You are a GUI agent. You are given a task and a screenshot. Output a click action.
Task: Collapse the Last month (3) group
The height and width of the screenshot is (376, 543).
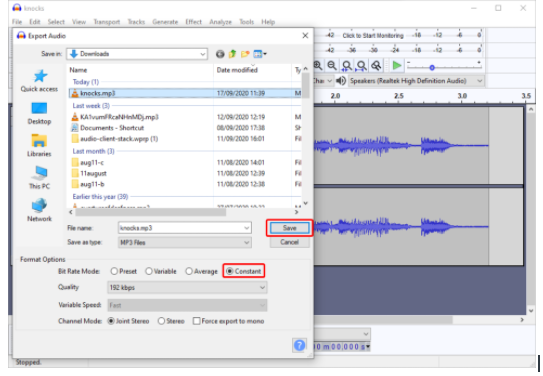(94, 151)
